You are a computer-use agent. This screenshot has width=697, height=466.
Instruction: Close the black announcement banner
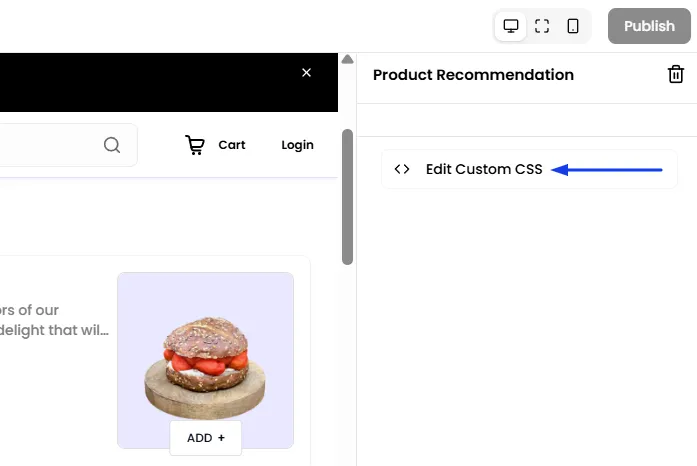[306, 72]
